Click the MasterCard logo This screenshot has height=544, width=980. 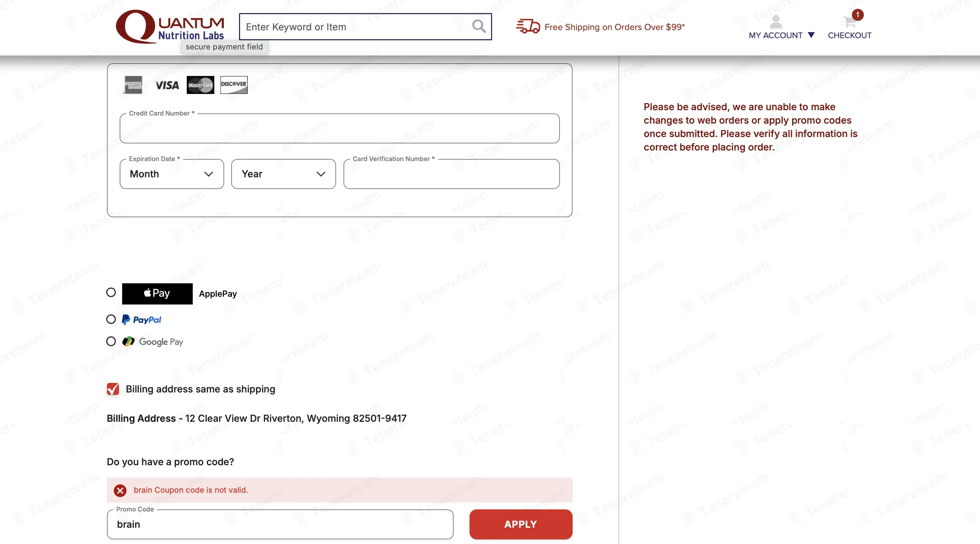200,85
